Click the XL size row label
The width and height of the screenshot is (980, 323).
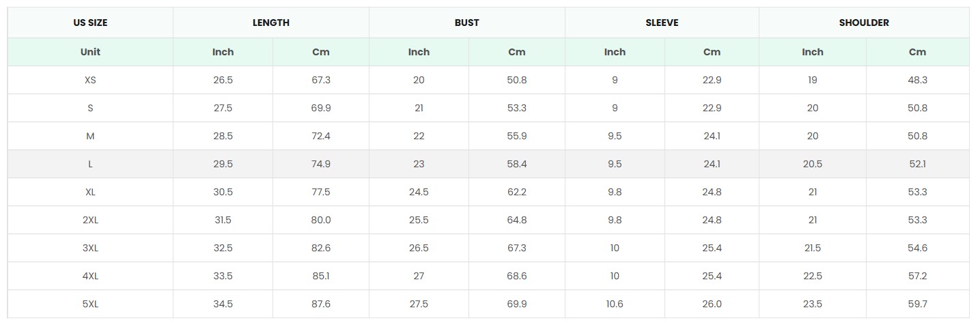(90, 192)
